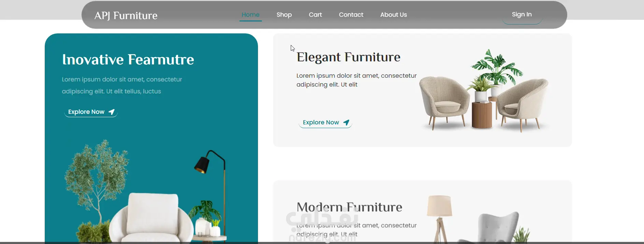
Task: Go to the Shop page
Action: (284, 15)
